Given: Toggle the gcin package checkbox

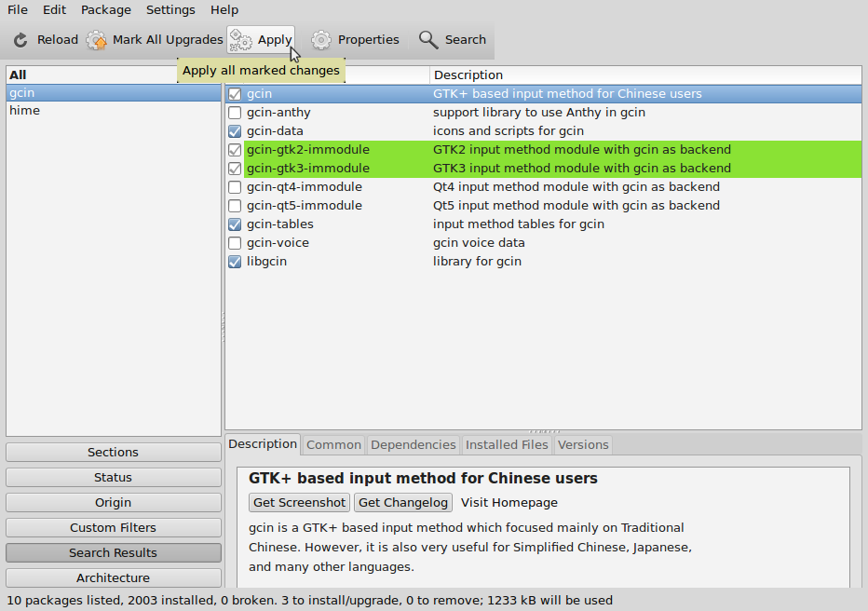Looking at the screenshot, I should tap(235, 94).
